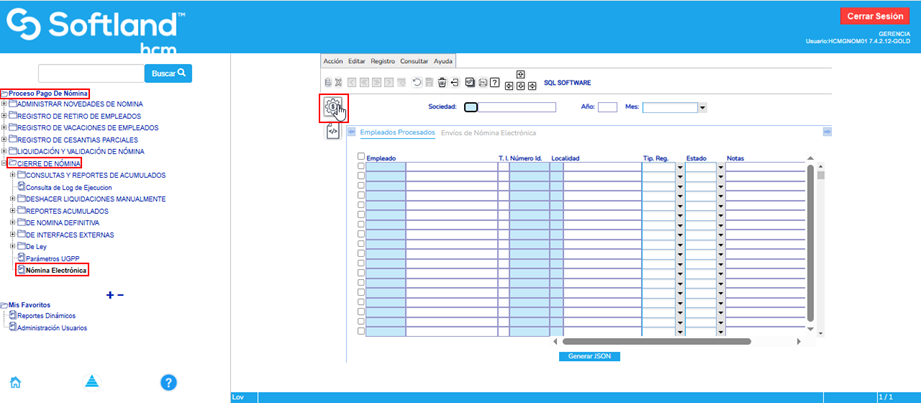Viewport: 921px width, 403px height.
Task: Click the trash delete toolbar icon
Action: (440, 82)
